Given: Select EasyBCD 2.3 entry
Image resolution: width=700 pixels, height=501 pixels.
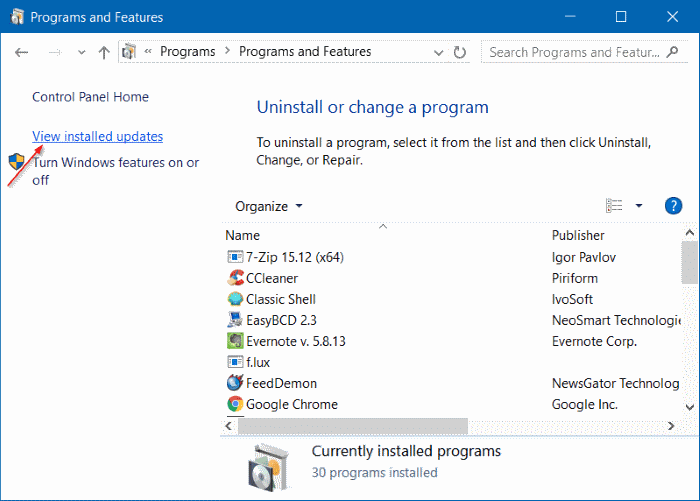Looking at the screenshot, I should tap(281, 320).
